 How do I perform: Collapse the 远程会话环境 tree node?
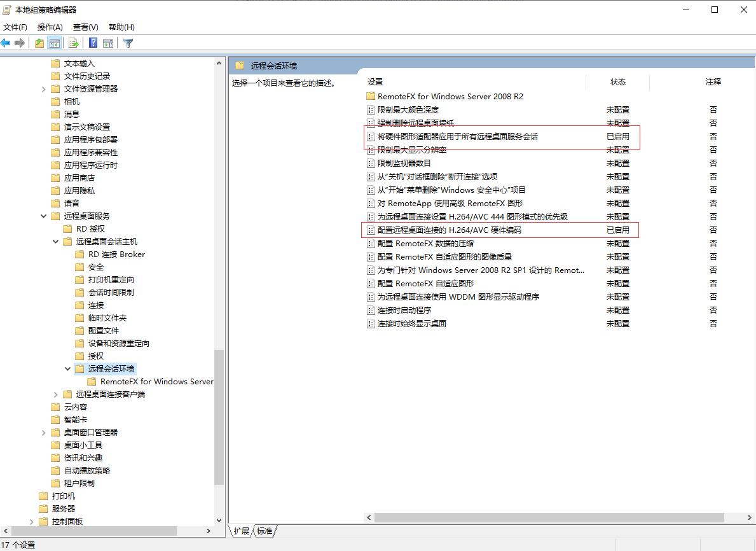pos(67,369)
